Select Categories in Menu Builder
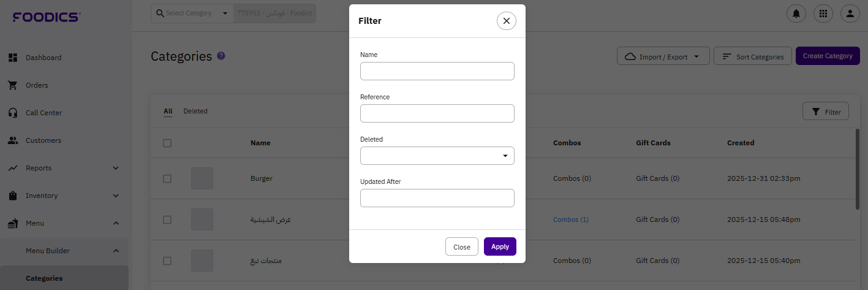The height and width of the screenshot is (290, 868). pos(44,278)
